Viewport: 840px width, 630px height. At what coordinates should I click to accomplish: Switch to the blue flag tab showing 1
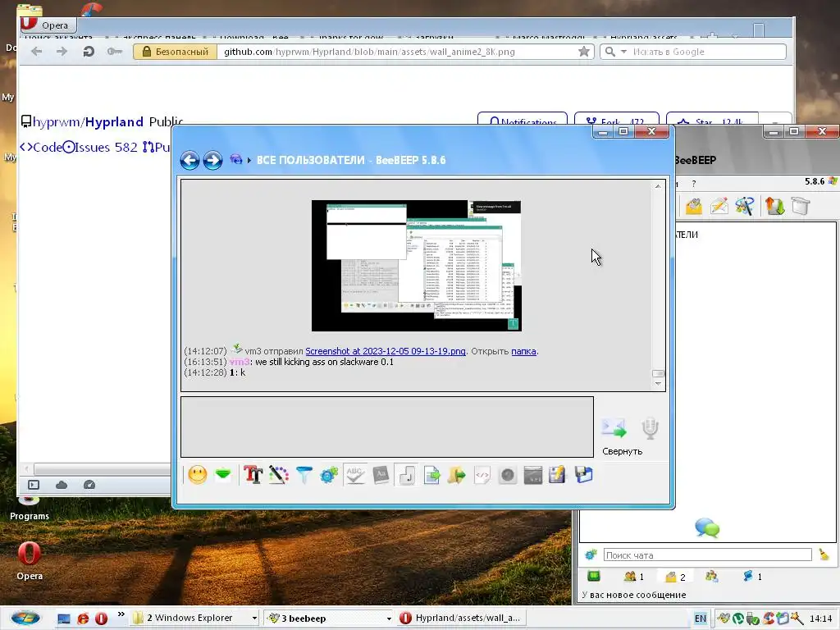coord(753,577)
